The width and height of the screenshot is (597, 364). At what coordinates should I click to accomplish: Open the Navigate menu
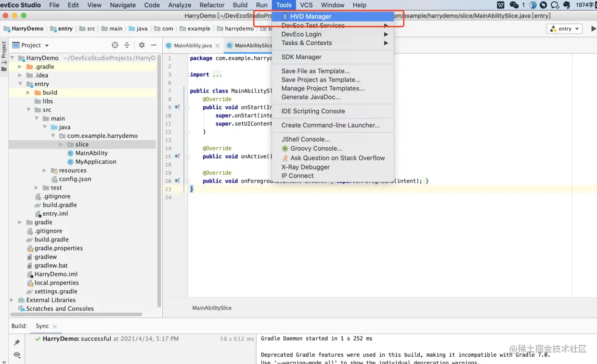123,5
